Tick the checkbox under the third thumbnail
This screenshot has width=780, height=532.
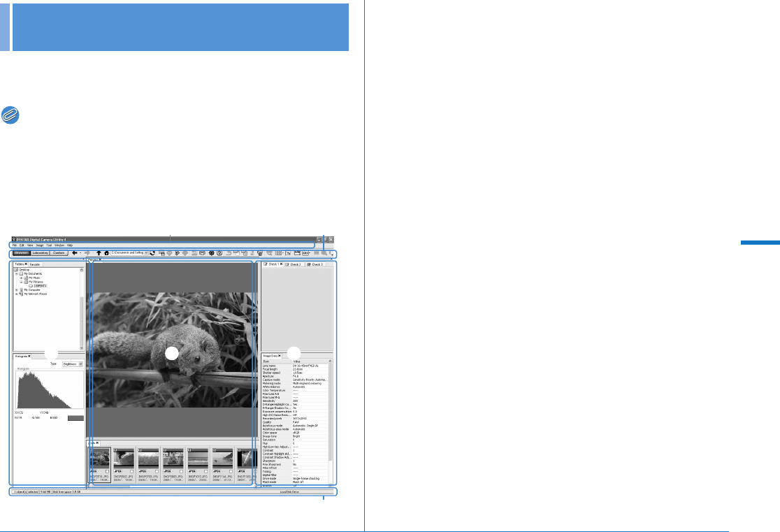click(x=157, y=471)
